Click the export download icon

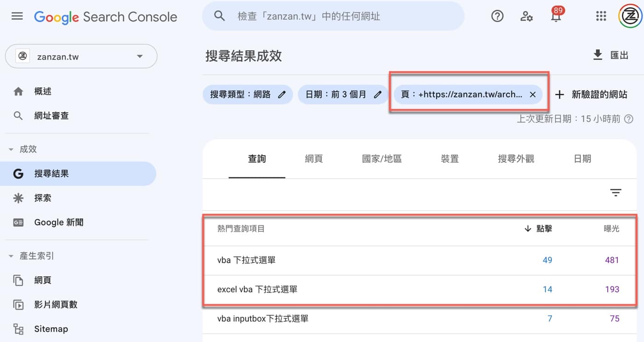[x=598, y=55]
